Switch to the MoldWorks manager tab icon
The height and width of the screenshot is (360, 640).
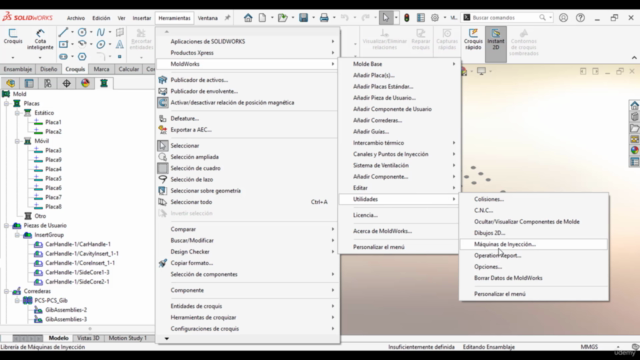104,83
